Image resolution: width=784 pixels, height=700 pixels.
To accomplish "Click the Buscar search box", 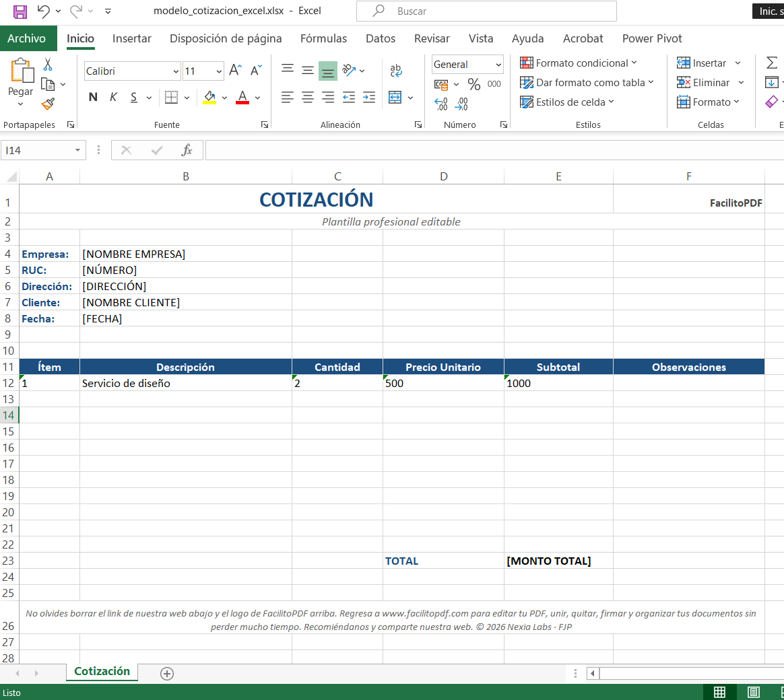I will pos(486,11).
